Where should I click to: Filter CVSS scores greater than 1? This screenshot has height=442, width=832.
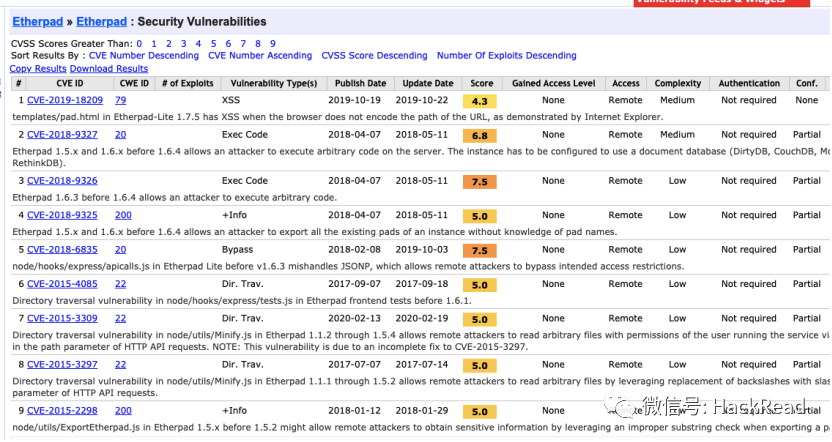(154, 44)
